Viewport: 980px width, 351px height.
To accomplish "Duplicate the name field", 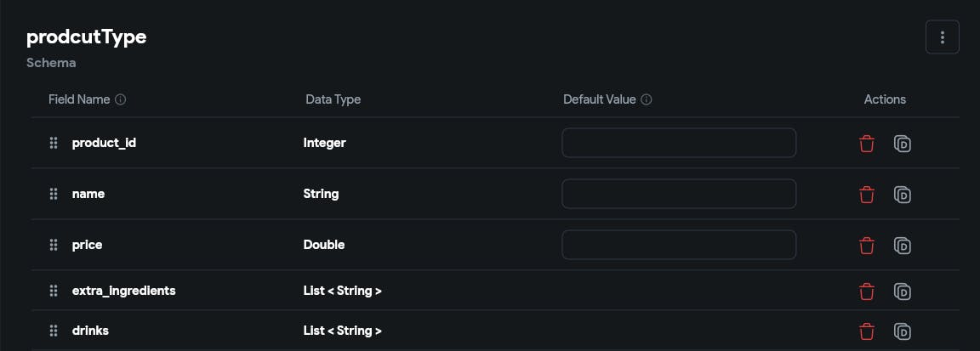I will [903, 195].
